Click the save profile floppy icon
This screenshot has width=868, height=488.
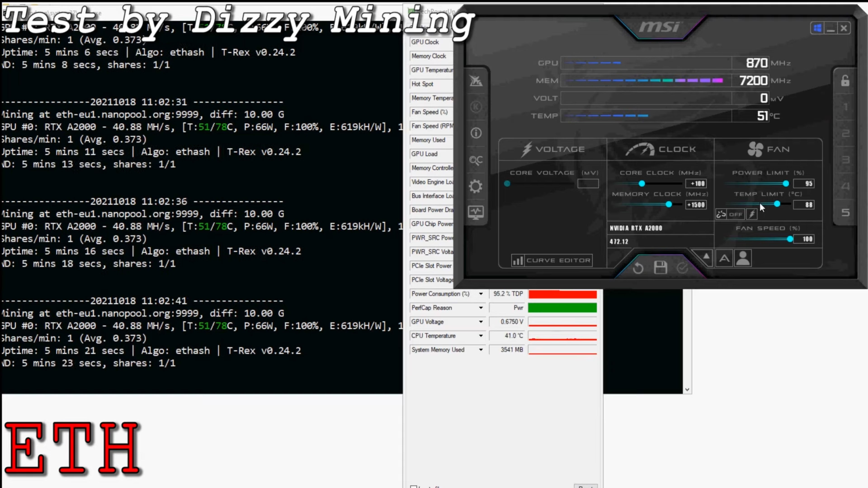click(x=660, y=268)
